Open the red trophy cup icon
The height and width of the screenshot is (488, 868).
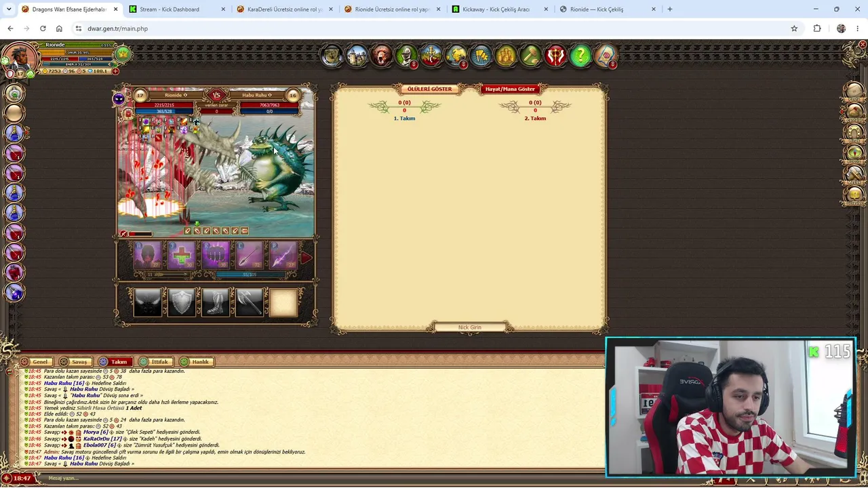(555, 56)
